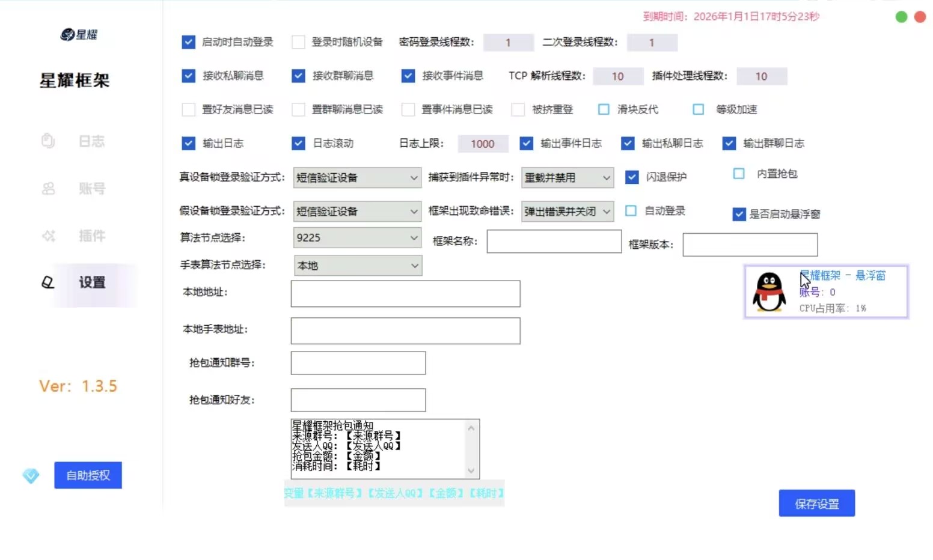Click the 账号 account icon in sidebar
Viewport: 933px width, 560px height.
(48, 189)
